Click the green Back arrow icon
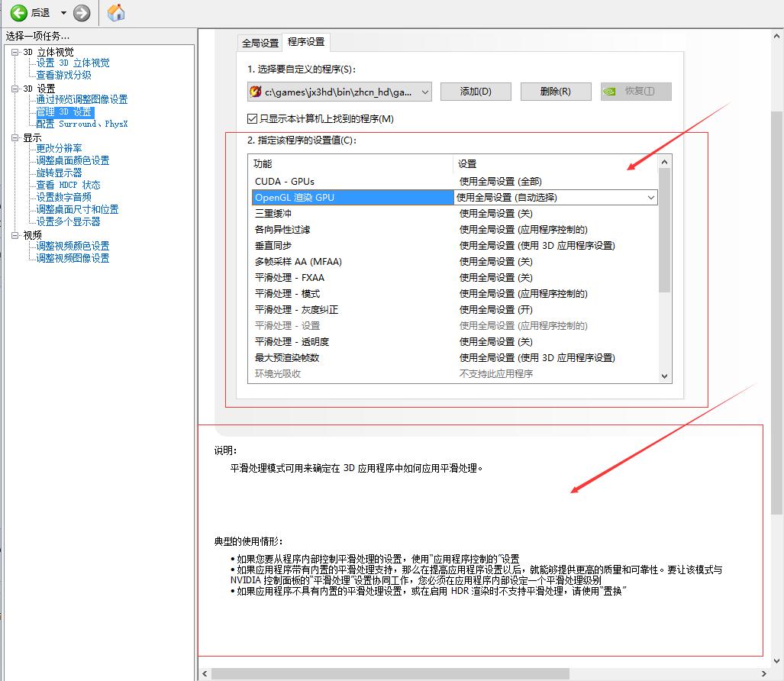 click(18, 13)
